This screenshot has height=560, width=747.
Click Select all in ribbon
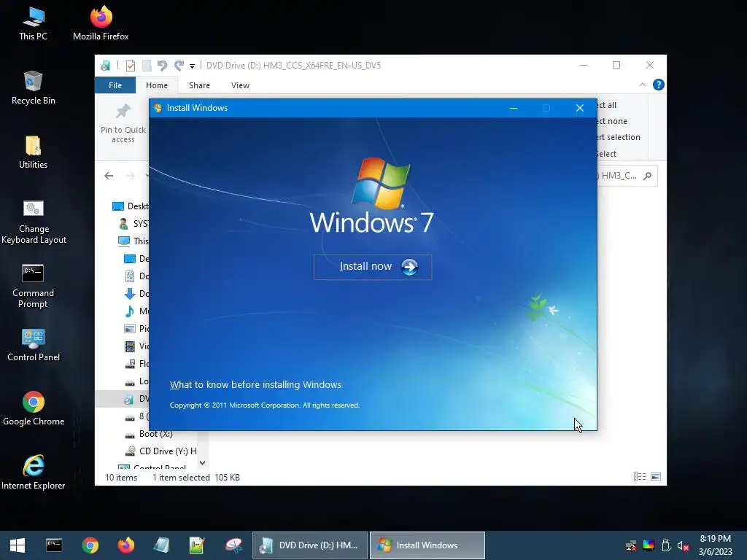tap(607, 105)
